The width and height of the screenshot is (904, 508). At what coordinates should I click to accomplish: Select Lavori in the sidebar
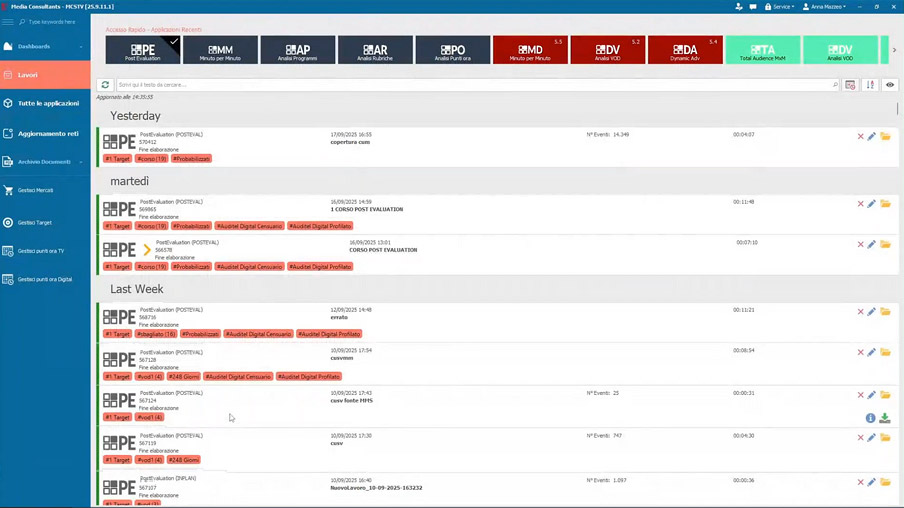pyautogui.click(x=44, y=74)
